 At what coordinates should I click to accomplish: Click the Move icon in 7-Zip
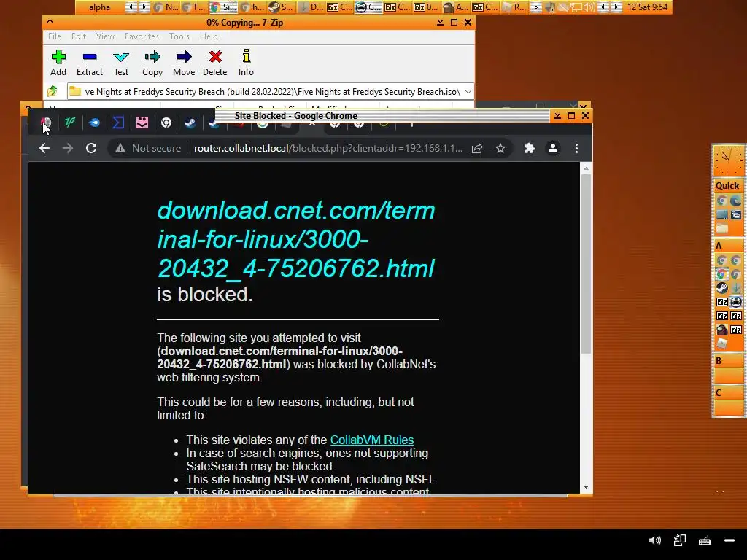[x=183, y=63]
